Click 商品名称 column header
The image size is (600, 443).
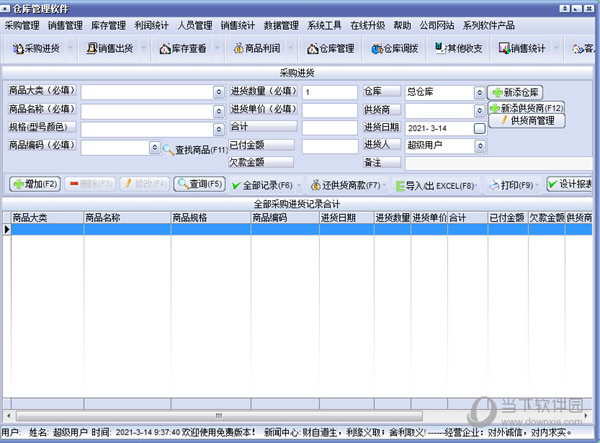(x=127, y=218)
